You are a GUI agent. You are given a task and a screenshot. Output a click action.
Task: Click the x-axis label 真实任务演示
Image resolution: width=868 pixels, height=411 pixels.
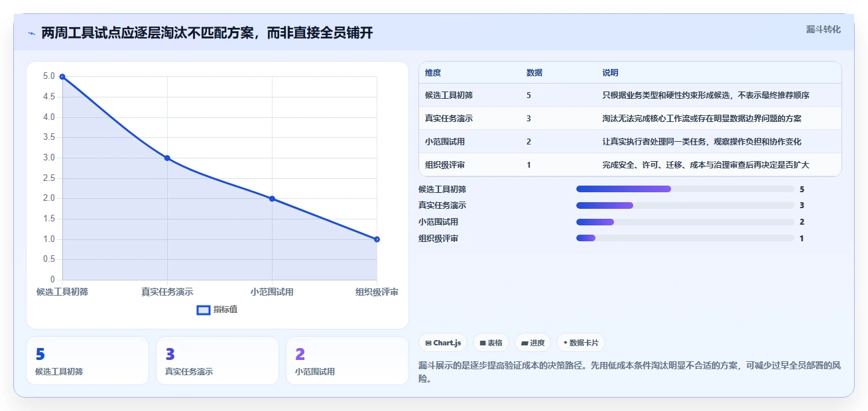click(167, 292)
